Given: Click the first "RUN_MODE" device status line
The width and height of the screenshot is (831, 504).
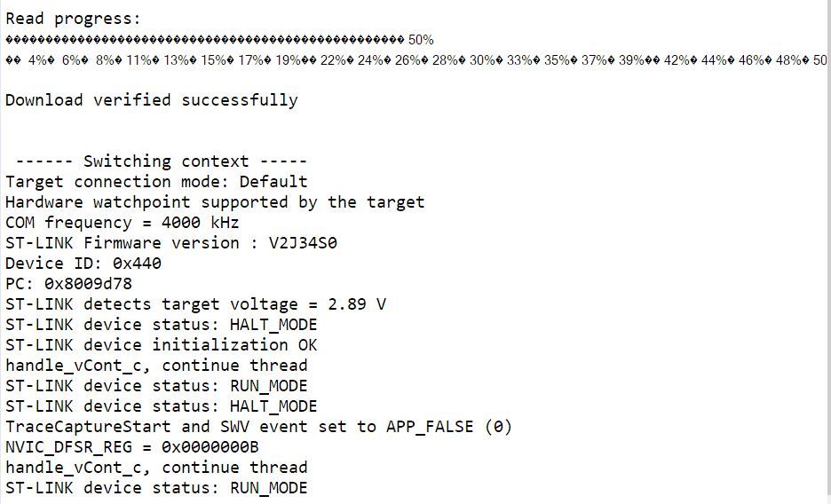Looking at the screenshot, I should pyautogui.click(x=156, y=386).
